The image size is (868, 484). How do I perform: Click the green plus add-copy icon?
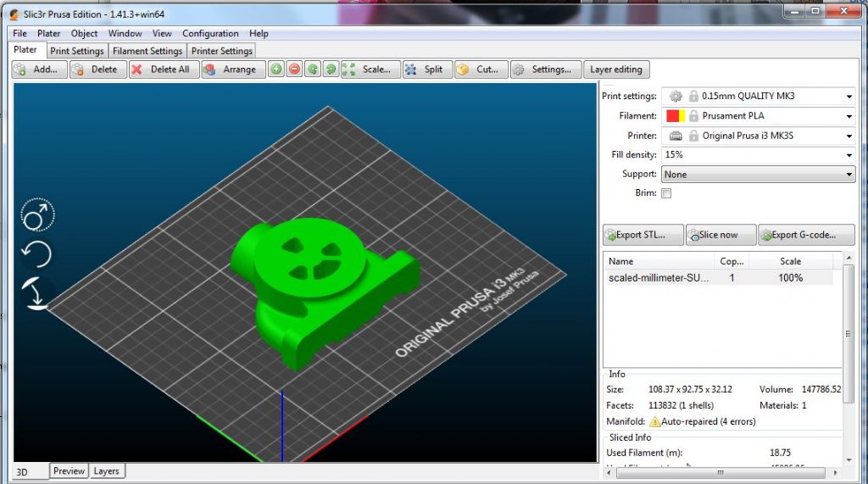pos(276,70)
